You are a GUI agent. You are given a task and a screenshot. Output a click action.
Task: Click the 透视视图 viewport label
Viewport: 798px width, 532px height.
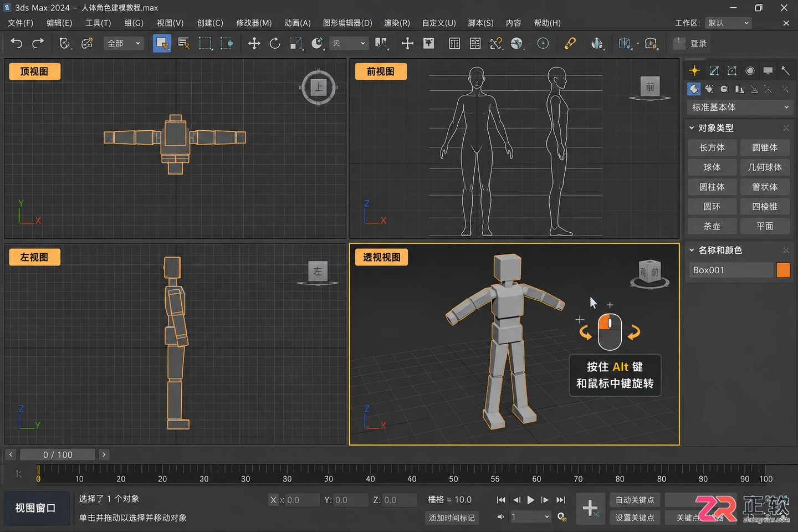382,257
